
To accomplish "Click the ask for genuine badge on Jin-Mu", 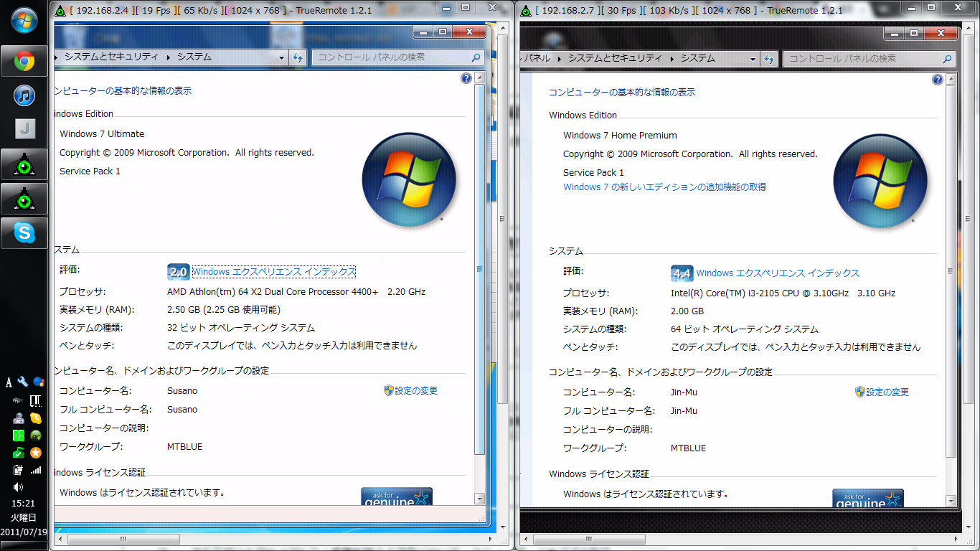I will (x=868, y=499).
